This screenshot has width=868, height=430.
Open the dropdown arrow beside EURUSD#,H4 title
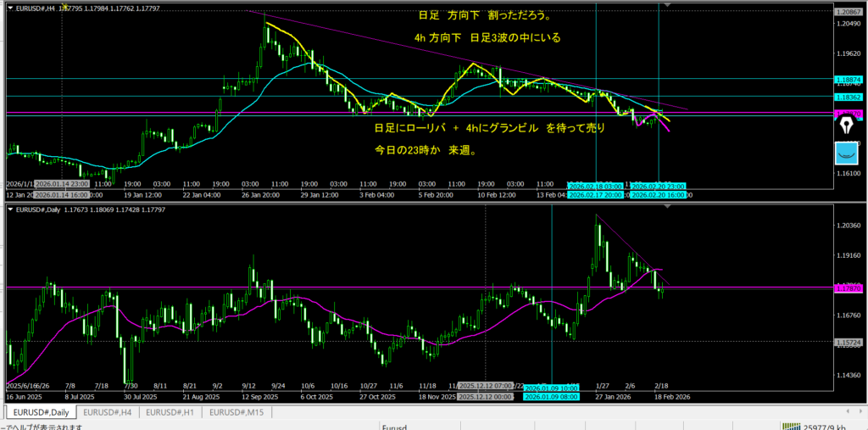point(11,8)
